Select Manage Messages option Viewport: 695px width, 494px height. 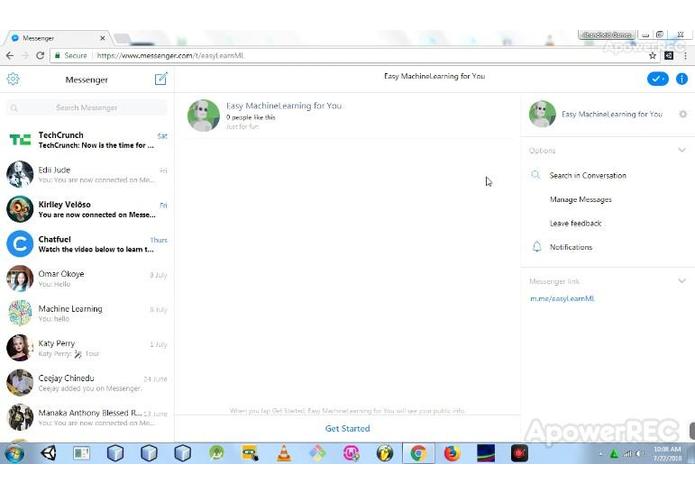pyautogui.click(x=581, y=199)
